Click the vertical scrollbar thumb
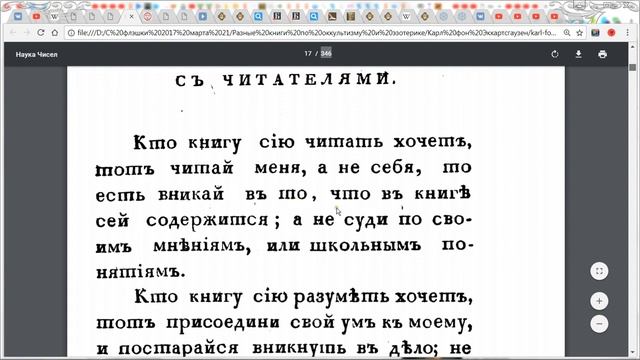640x360 pixels. [x=633, y=67]
